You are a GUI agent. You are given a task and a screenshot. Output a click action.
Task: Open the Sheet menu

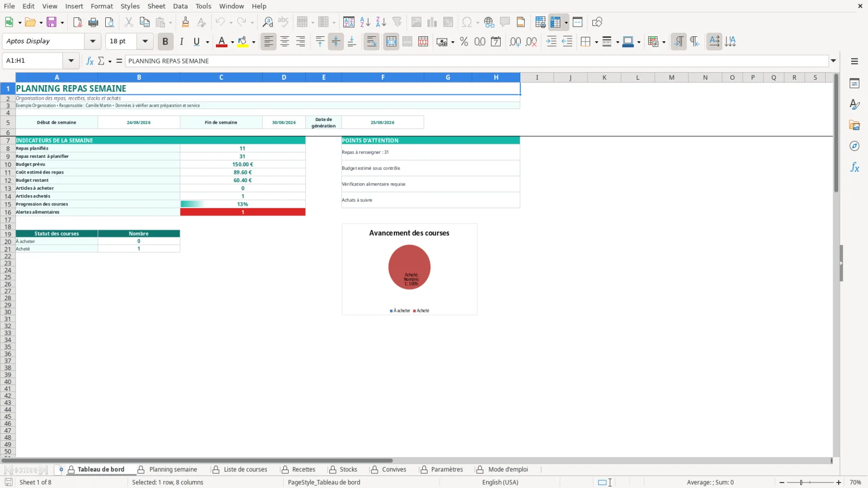[156, 6]
